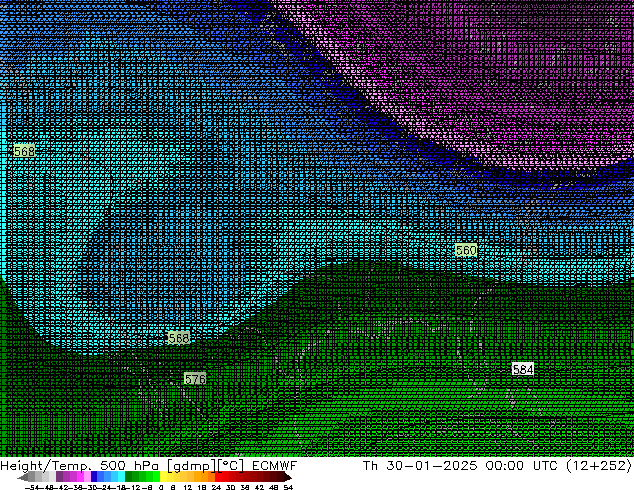
Task: Click the bright red swatch on the temperature scale
Action: (218, 476)
